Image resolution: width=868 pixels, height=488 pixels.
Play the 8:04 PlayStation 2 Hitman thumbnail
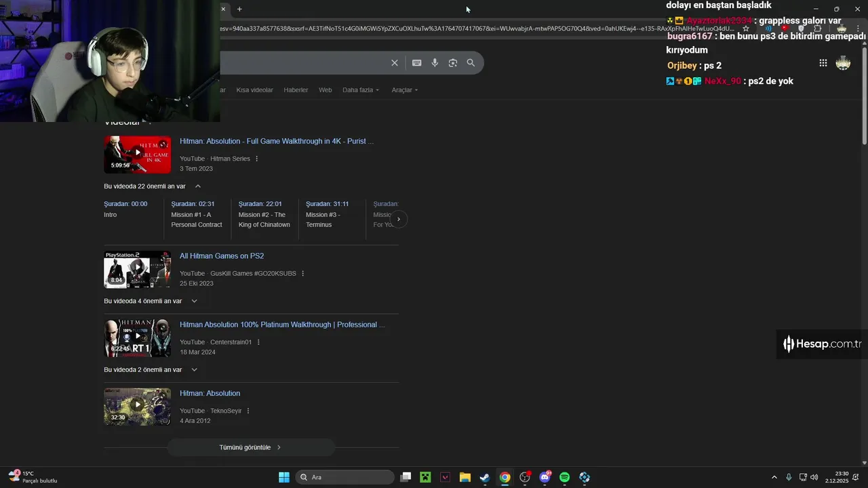[x=138, y=269]
